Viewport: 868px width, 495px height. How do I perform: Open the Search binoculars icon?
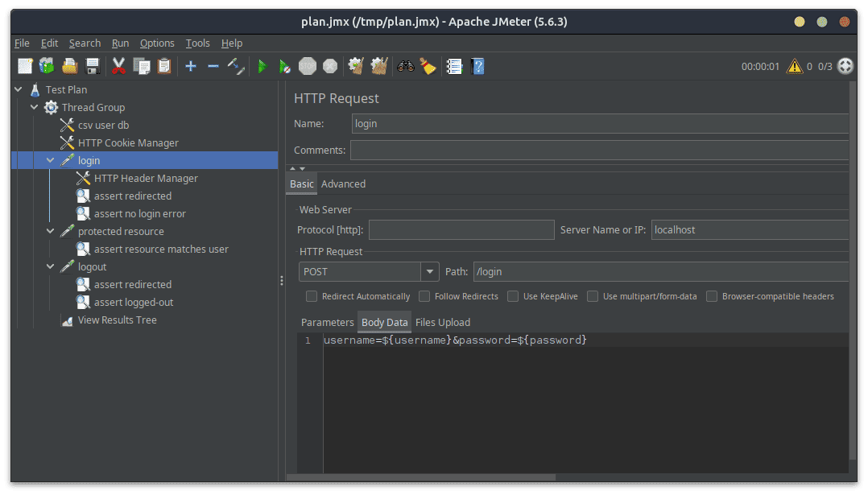tap(406, 67)
